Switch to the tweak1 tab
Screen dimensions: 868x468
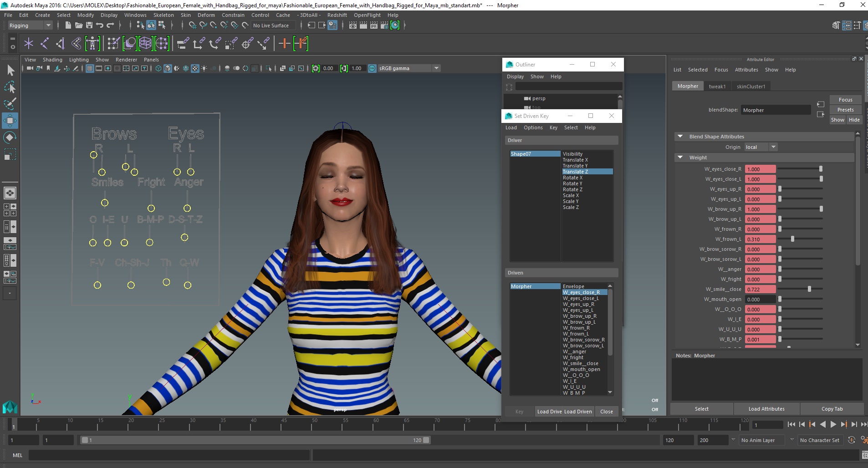[x=717, y=86]
